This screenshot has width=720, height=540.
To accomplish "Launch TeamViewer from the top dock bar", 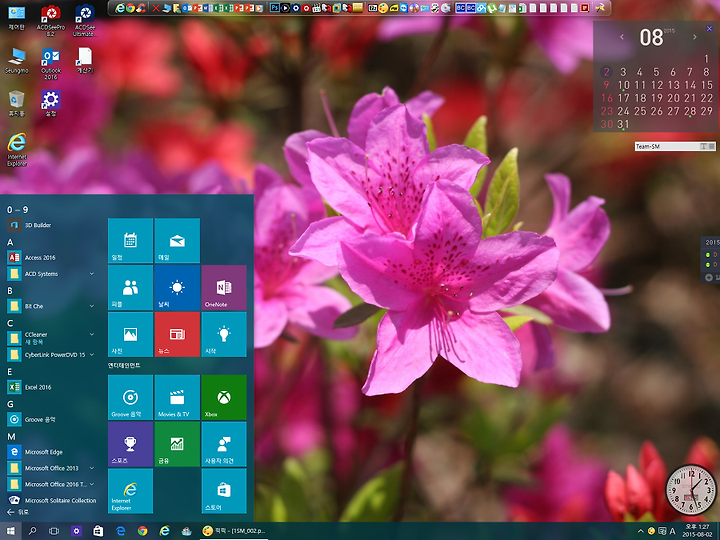I will click(x=403, y=8).
